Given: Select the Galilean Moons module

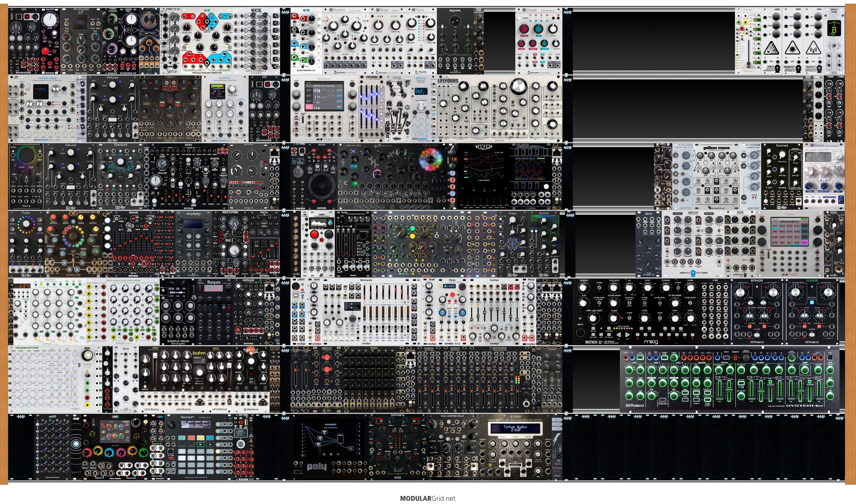Looking at the screenshot, I should coord(717,176).
